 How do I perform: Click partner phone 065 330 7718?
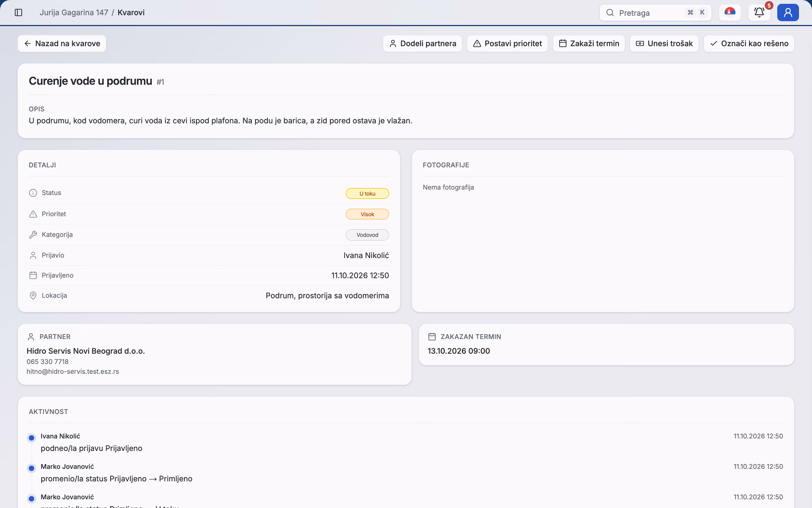48,362
